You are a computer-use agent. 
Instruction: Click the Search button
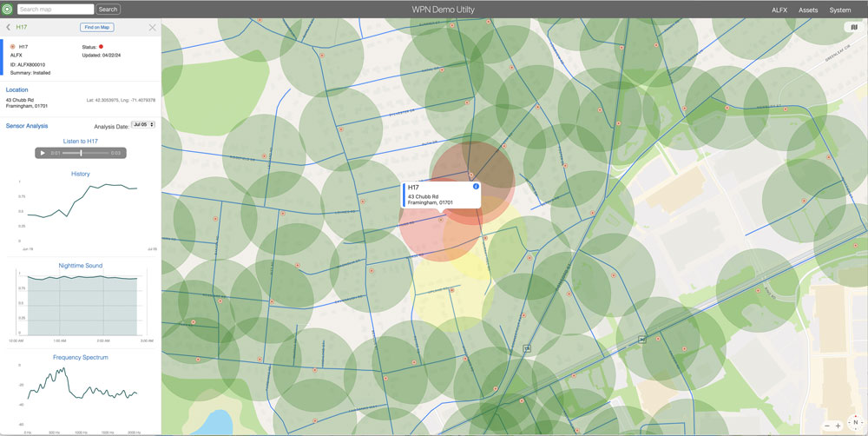[x=108, y=10]
